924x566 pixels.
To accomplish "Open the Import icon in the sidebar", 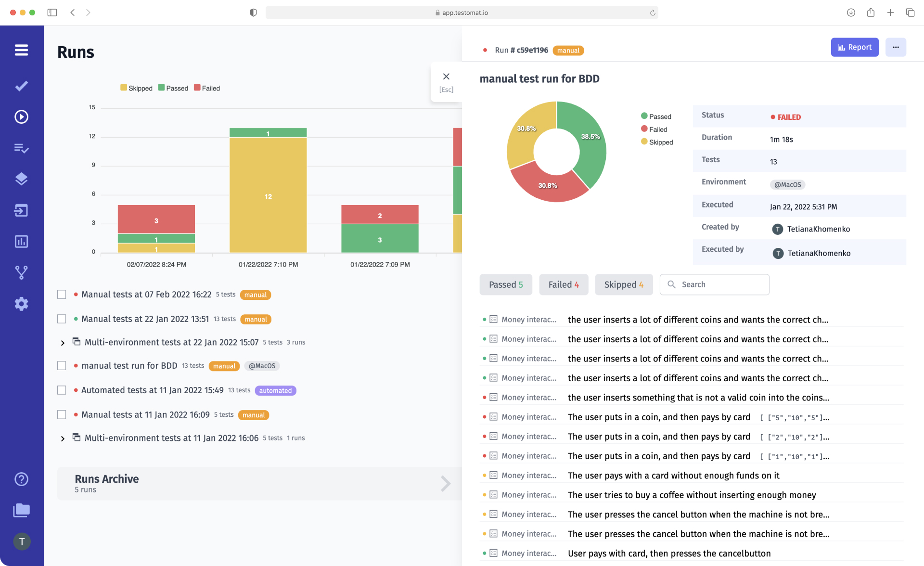I will 22,210.
